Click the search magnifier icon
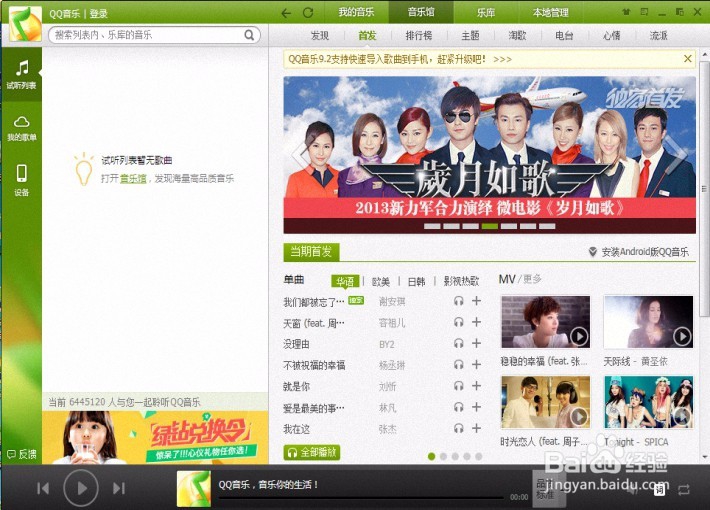The height and width of the screenshot is (510, 710). [x=249, y=35]
